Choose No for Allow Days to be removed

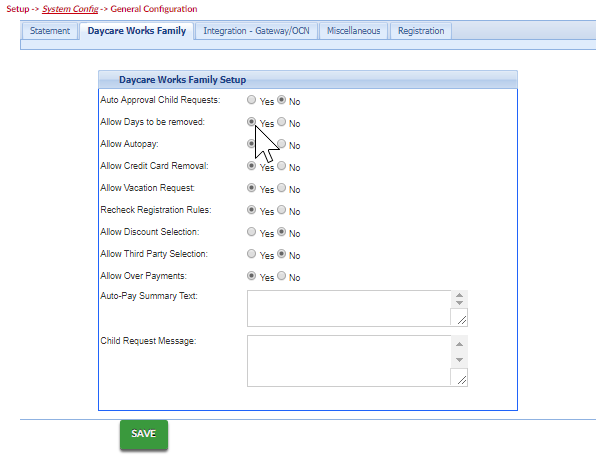pyautogui.click(x=281, y=122)
